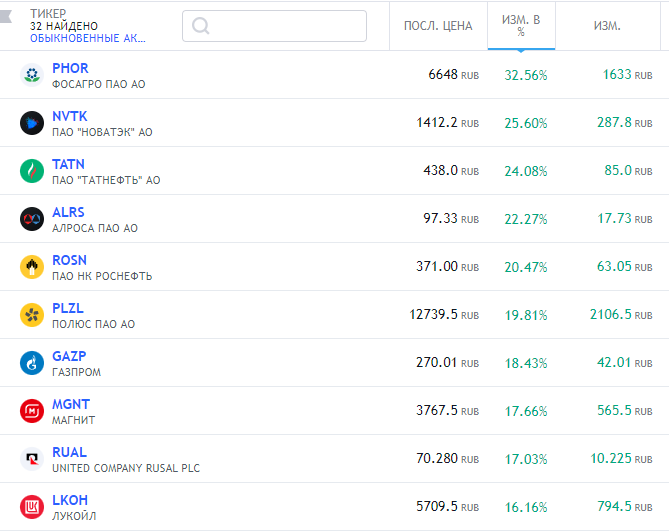Open the ALRS ticker link
Viewport: 669px width, 531px height.
(x=68, y=212)
